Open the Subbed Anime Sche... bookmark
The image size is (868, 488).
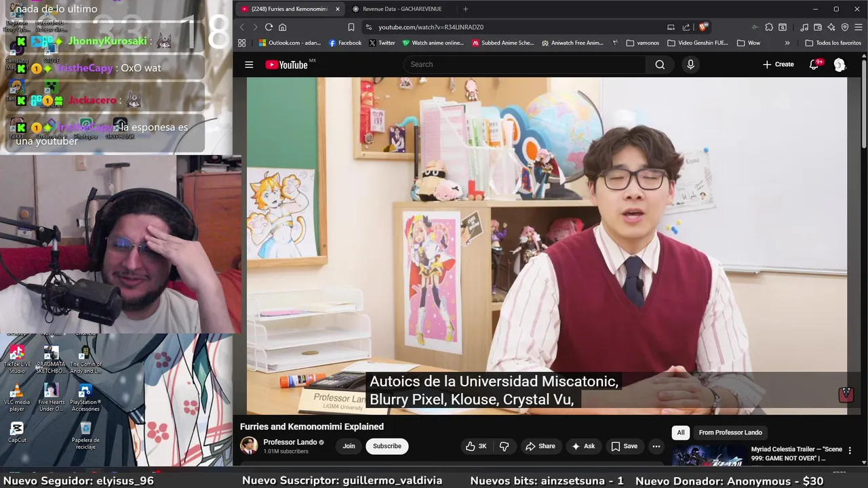click(x=503, y=43)
